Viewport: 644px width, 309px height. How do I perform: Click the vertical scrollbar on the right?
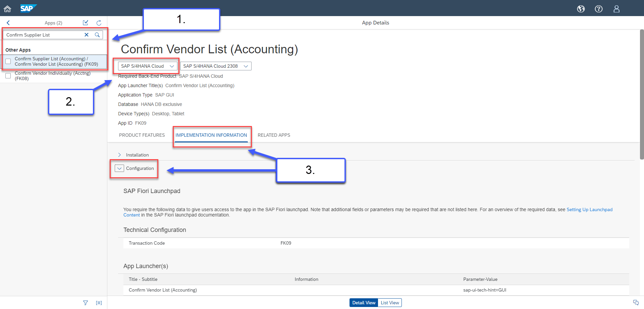(642, 94)
